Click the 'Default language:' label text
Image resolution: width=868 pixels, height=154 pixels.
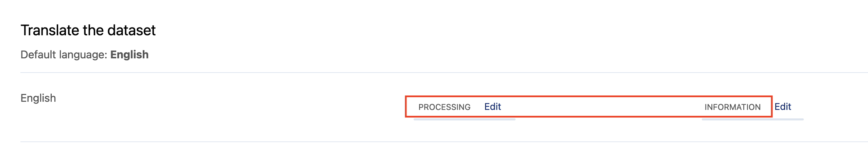tap(64, 55)
